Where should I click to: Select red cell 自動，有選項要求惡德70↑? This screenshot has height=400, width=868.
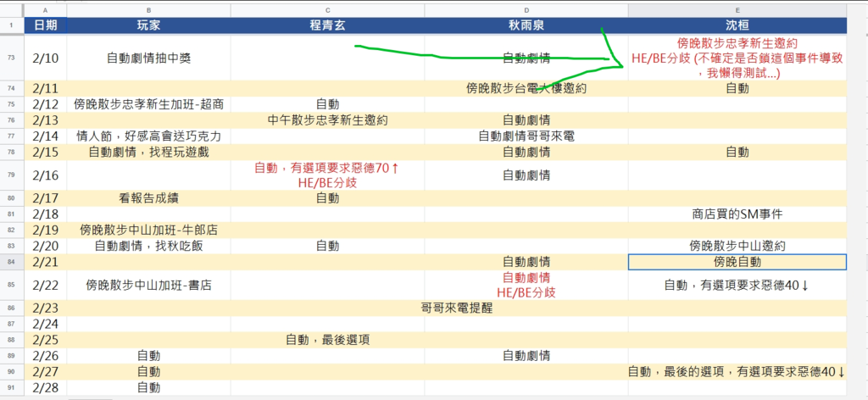[x=328, y=175]
